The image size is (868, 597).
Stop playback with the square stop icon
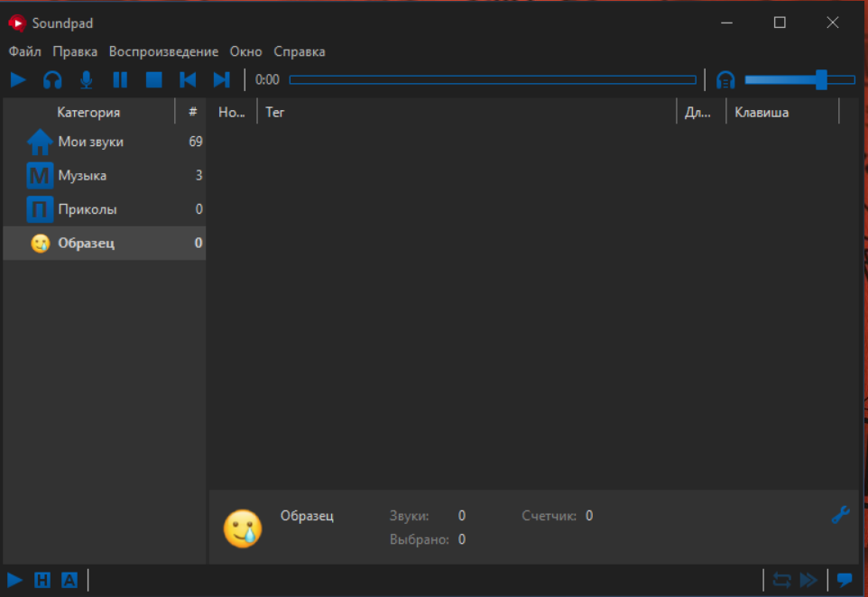tap(154, 79)
